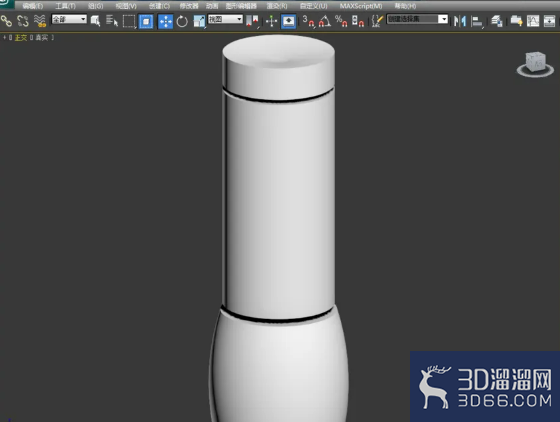Open the 视图(V) Views menu

coord(126,6)
